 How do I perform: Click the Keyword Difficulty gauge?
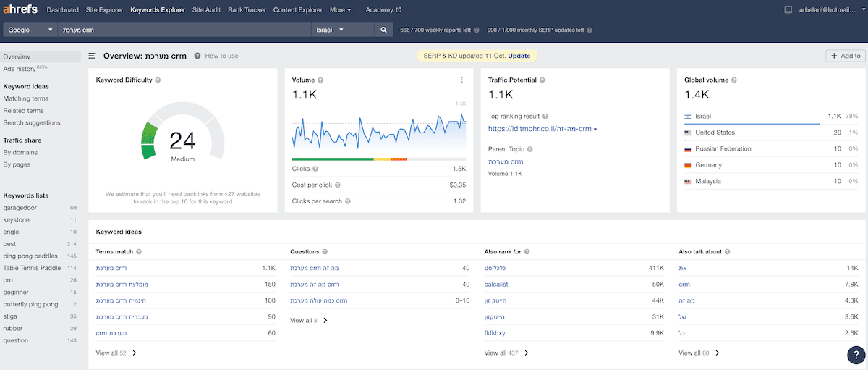click(x=182, y=132)
